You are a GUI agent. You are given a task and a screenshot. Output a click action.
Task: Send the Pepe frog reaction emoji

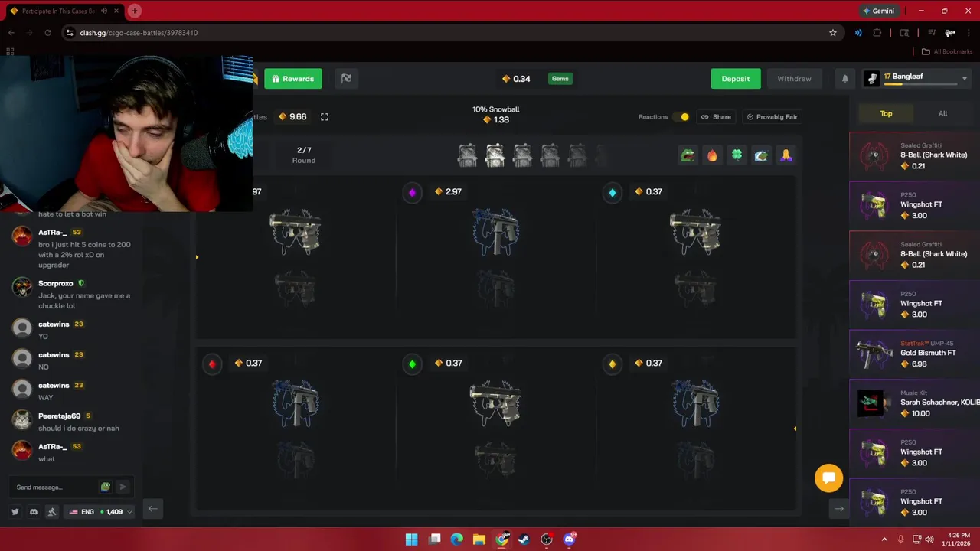click(688, 155)
